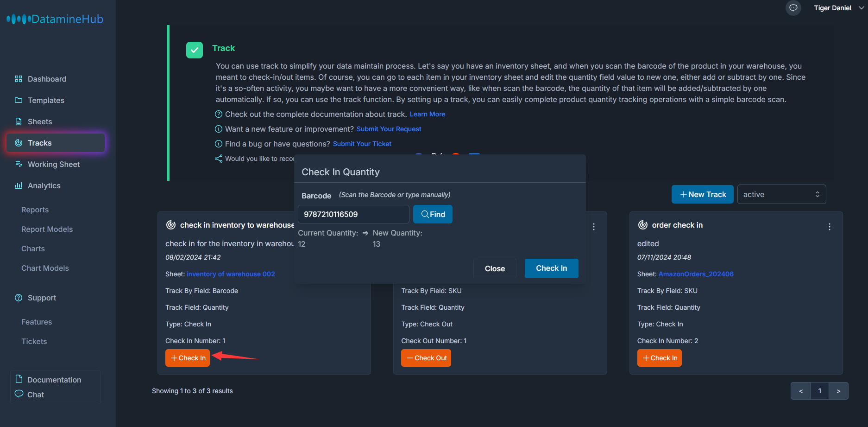The width and height of the screenshot is (868, 427).
Task: Open the chat bubble icon near the user name
Action: pyautogui.click(x=793, y=8)
